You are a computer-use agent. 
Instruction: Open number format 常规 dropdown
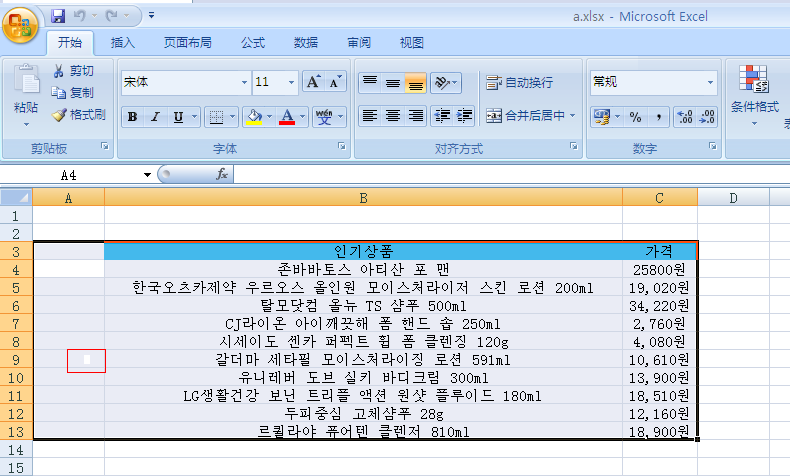710,82
